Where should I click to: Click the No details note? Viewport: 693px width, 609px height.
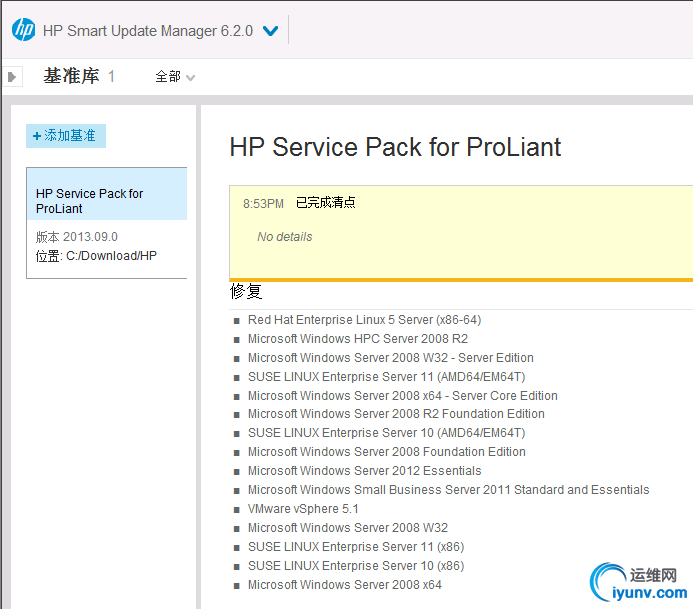285,237
